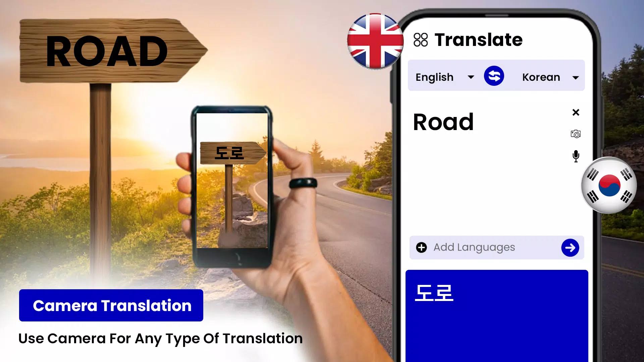Screen dimensions: 644x362
Task: Toggle camera translation feature on
Action: click(x=575, y=133)
